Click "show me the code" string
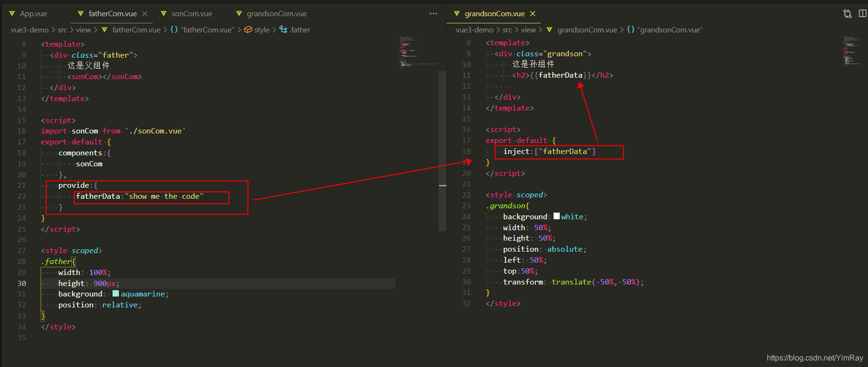 (164, 196)
